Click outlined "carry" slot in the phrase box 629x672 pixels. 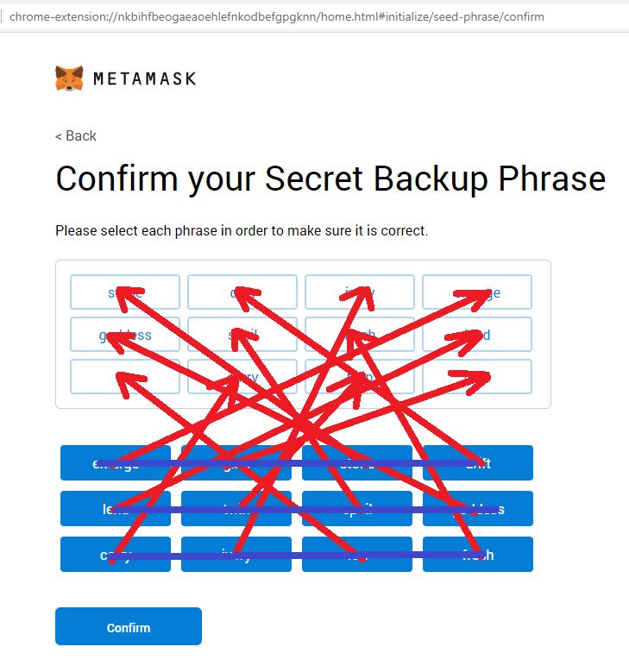(242, 377)
